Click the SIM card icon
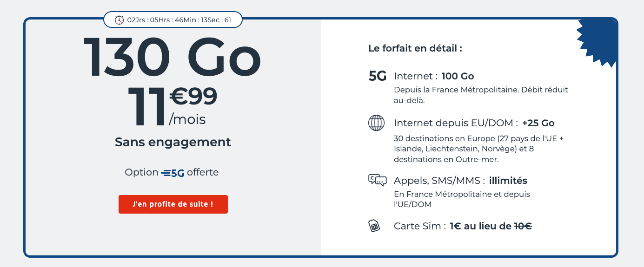The width and height of the screenshot is (644, 267). [x=374, y=226]
